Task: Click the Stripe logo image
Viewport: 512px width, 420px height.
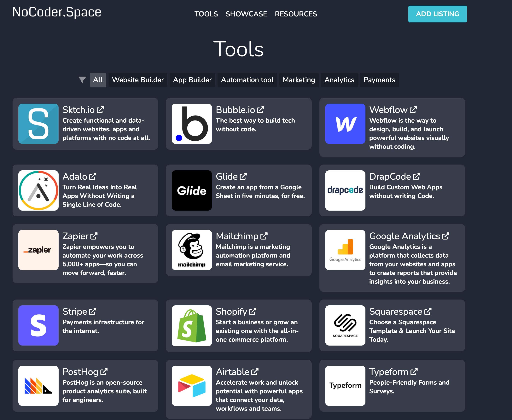Action: [x=38, y=325]
